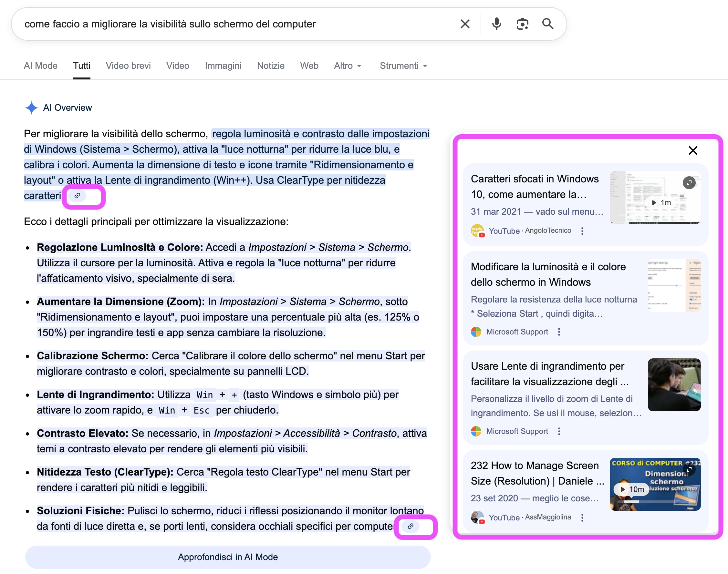
Task: Click the fullscreen expand icon on first video thumbnail
Action: 689,183
